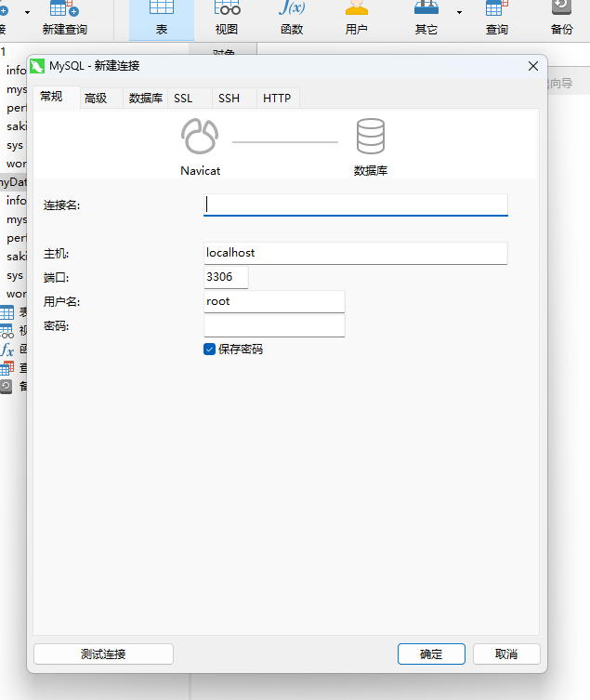Select the 表 toolbar icon
590x700 pixels.
tap(162, 19)
